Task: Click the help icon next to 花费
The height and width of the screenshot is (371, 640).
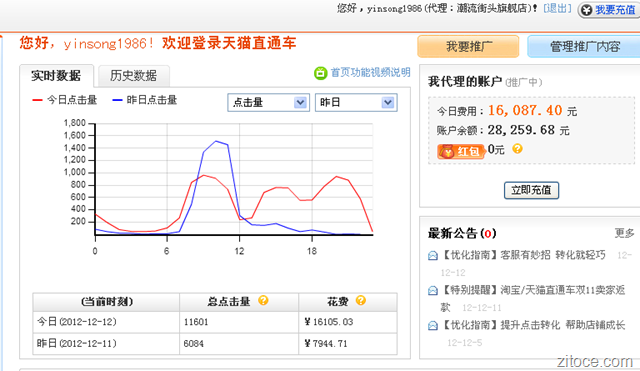Action: point(360,300)
